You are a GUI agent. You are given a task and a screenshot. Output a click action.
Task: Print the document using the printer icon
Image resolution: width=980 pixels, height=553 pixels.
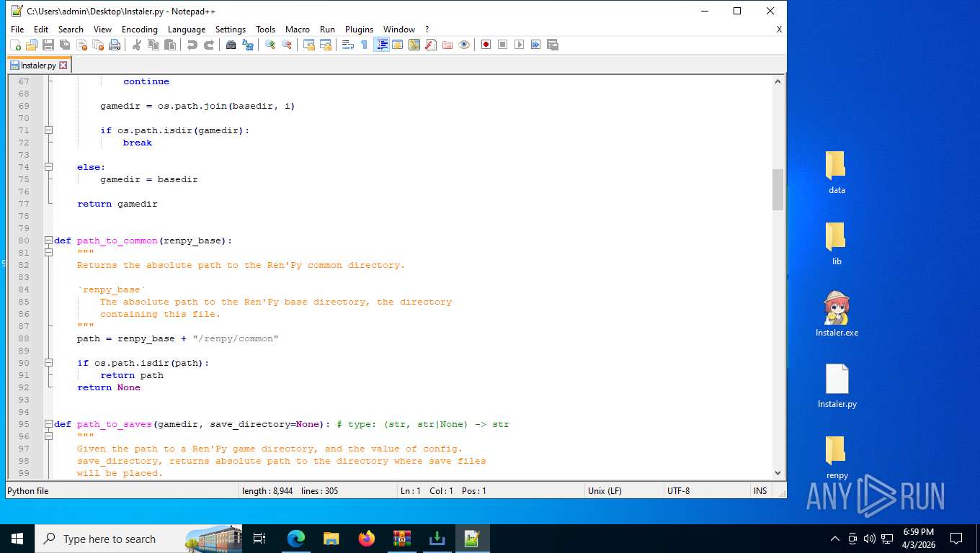tap(115, 45)
